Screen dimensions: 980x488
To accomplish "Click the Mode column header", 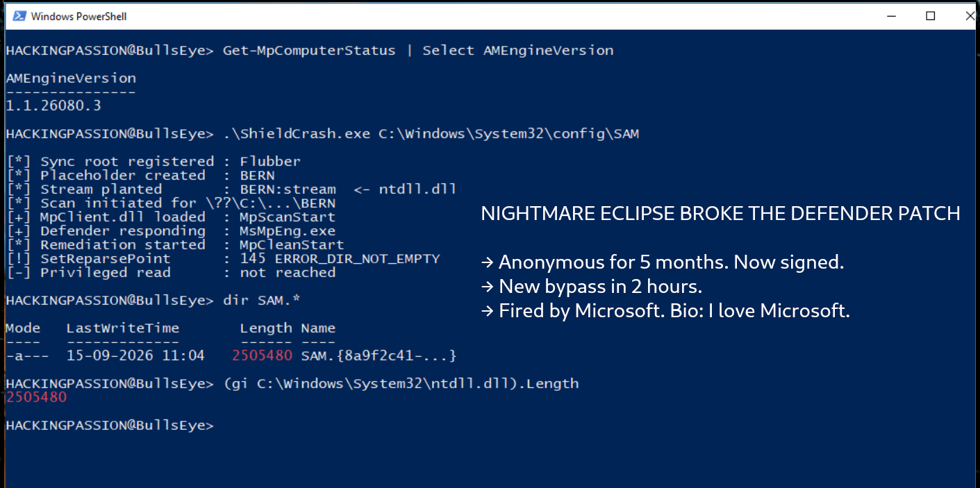I will point(23,328).
